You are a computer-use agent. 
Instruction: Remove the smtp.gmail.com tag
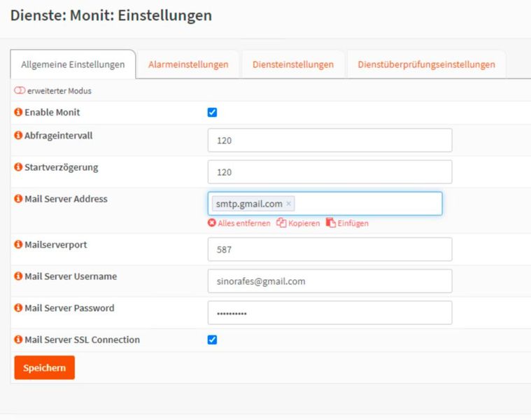(288, 204)
